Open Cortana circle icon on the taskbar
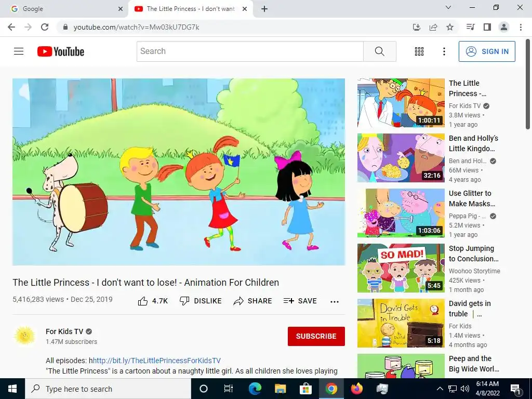This screenshot has height=399, width=532. 204,389
